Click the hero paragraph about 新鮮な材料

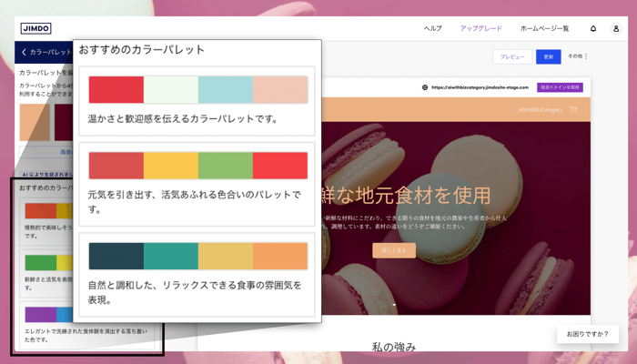tap(414, 222)
